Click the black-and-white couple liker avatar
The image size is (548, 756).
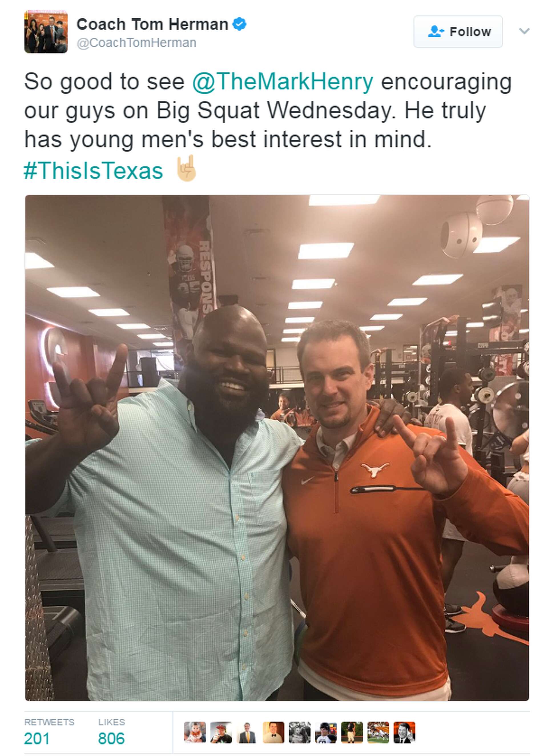299,732
